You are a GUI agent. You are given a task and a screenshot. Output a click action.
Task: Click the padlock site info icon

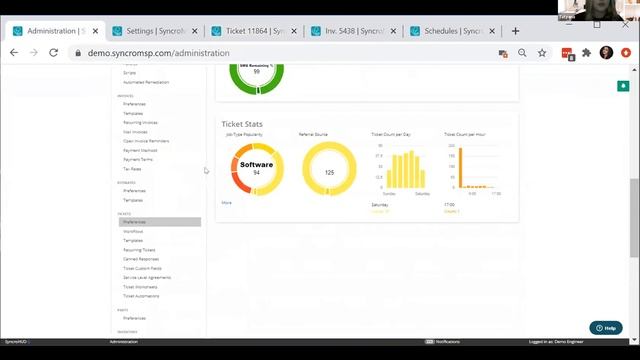(x=78, y=53)
